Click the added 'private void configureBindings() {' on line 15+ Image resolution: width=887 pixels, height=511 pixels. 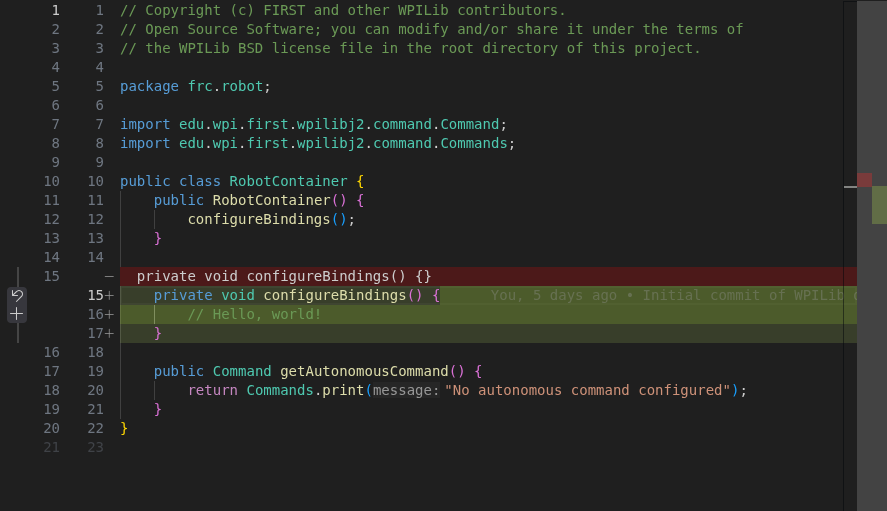296,295
